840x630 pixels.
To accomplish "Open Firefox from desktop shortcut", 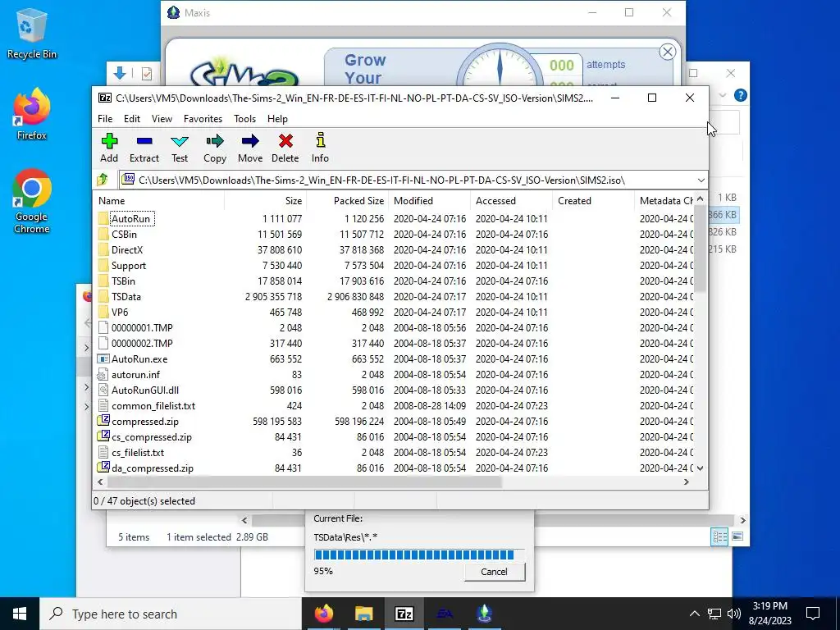I will [x=32, y=113].
